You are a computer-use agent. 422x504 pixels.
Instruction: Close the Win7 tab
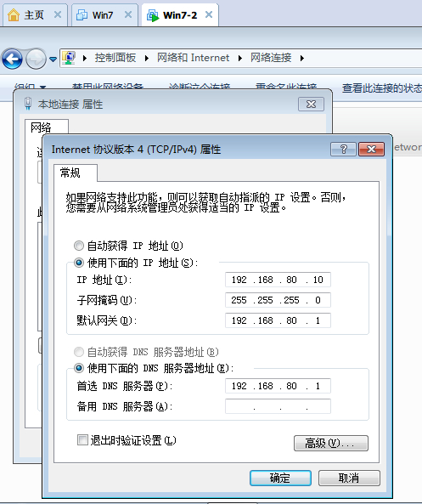coord(128,14)
